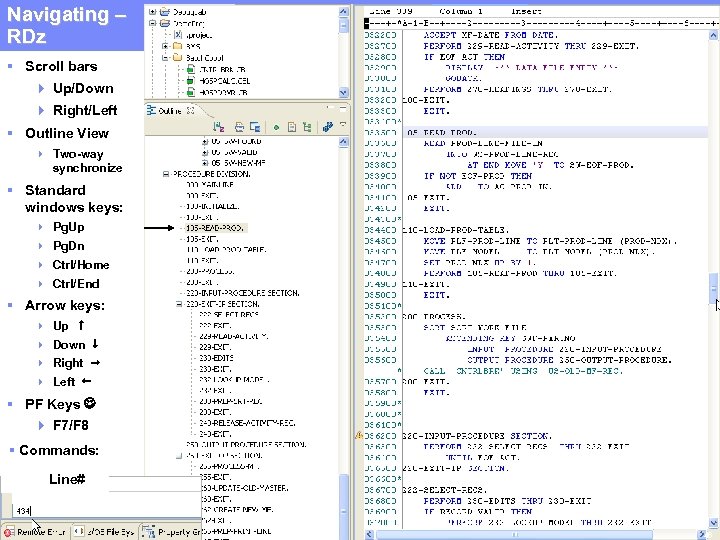Viewport: 720px width, 540px height.
Task: Click the tree hierarchy outline toolbar icon
Action: (307, 127)
